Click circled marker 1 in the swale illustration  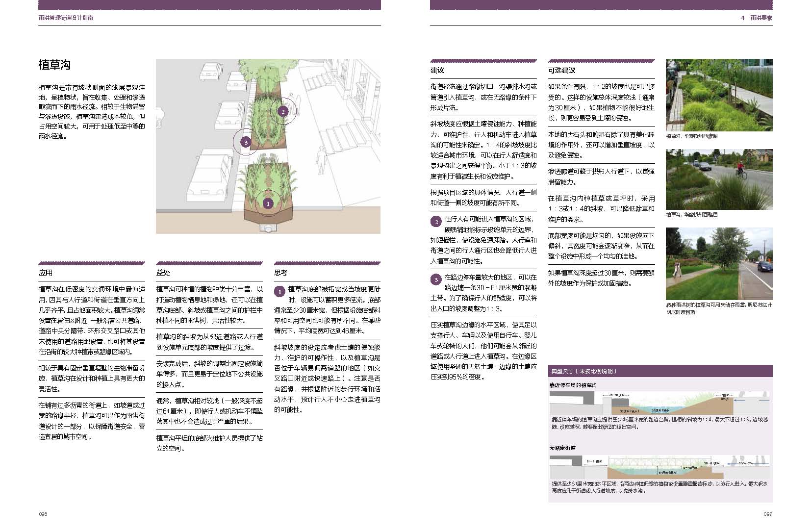[x=268, y=203]
